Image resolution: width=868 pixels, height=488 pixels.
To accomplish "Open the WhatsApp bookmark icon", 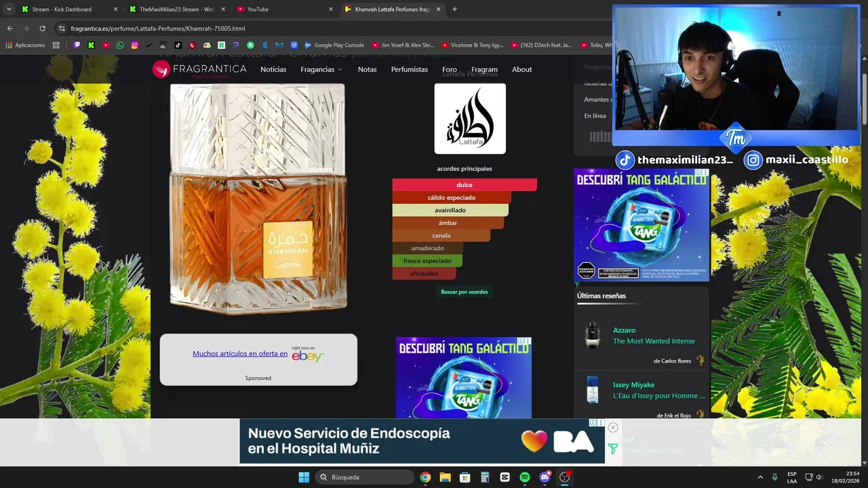I will (x=120, y=45).
